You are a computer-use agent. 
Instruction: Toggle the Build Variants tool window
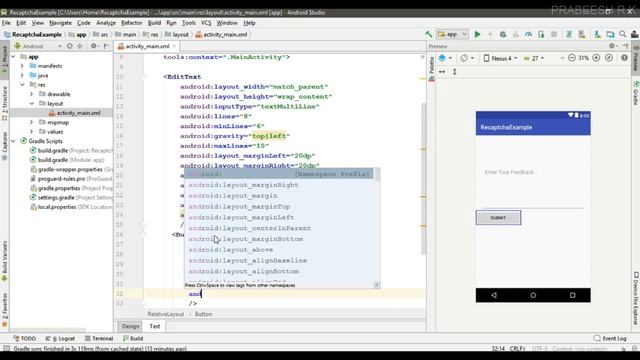click(x=4, y=261)
